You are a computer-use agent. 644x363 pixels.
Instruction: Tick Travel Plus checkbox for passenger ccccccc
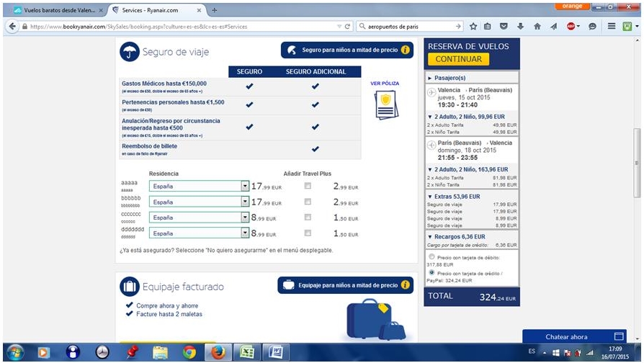click(x=308, y=218)
